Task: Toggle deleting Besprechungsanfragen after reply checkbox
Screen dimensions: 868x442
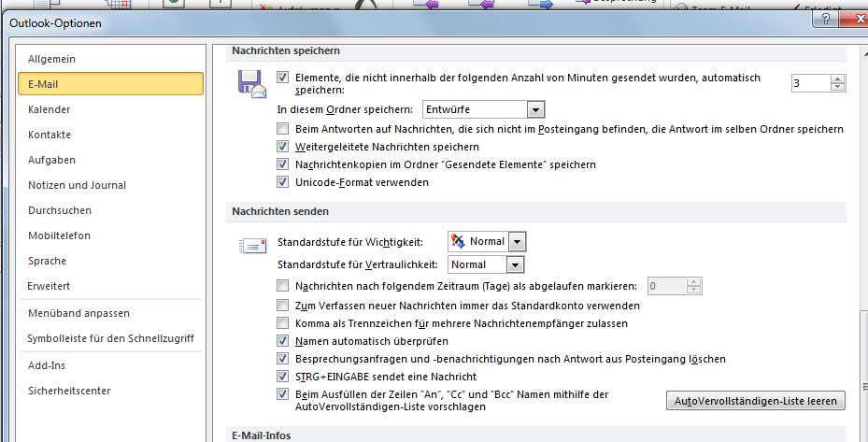Action: 283,358
